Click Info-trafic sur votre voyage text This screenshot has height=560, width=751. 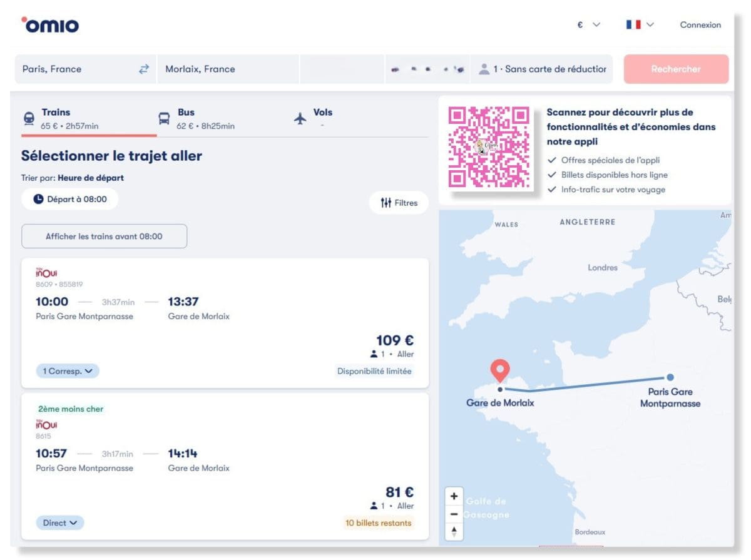tap(613, 190)
